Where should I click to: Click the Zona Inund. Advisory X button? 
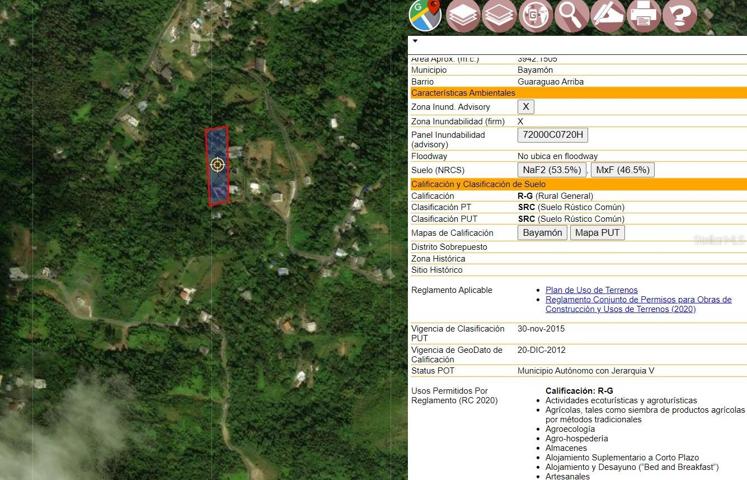pos(526,107)
